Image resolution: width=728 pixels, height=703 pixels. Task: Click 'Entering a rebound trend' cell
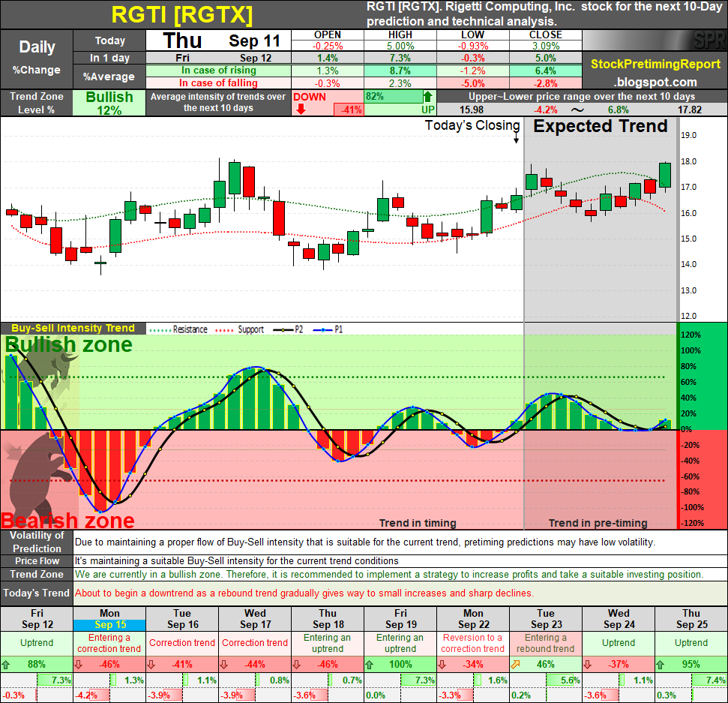(546, 643)
